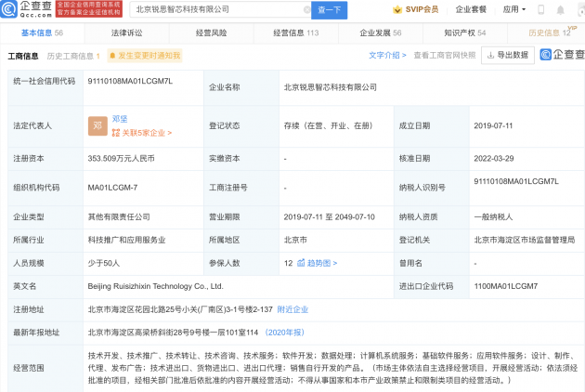
Task: Click 发生变更时通知我 alert button
Action: tap(145, 56)
